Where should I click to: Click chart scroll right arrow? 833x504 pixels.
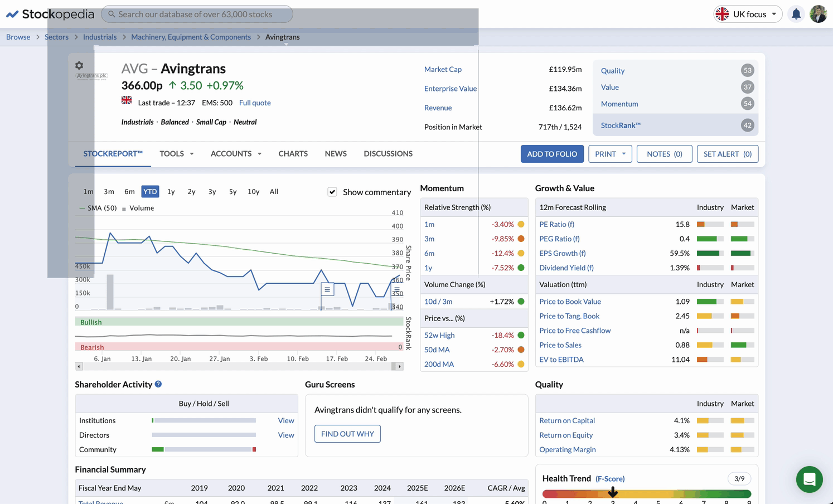coord(399,366)
